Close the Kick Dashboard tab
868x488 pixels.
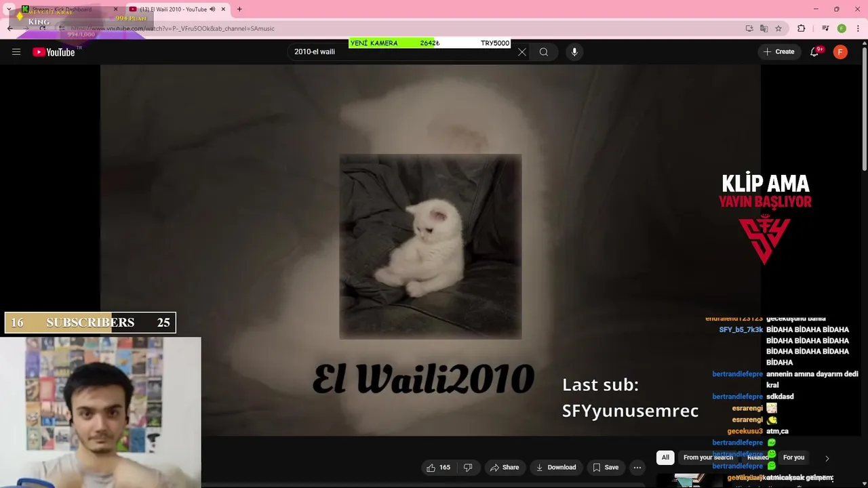pos(115,9)
